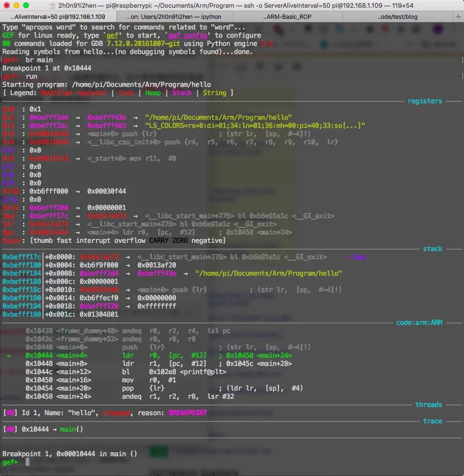Screen dimensions: 464x476
Task: Click $pc value 0x00010444
Action: tap(49, 232)
